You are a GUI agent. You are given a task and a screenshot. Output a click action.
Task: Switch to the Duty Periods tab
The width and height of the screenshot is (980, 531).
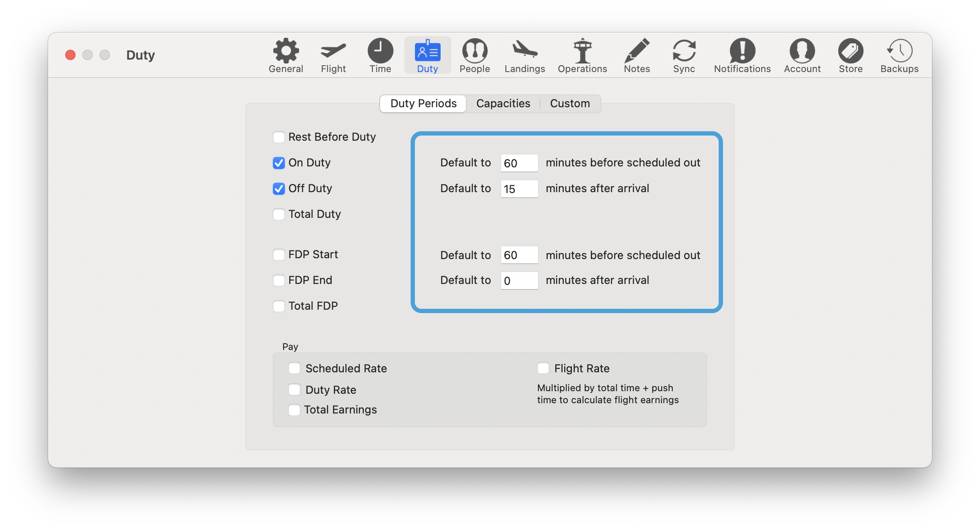tap(423, 104)
